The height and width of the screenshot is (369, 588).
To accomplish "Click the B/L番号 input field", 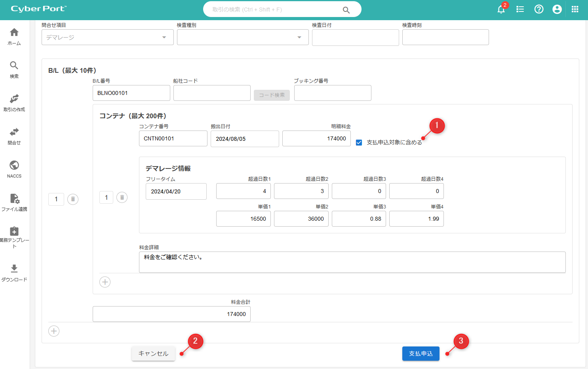I will tap(131, 93).
